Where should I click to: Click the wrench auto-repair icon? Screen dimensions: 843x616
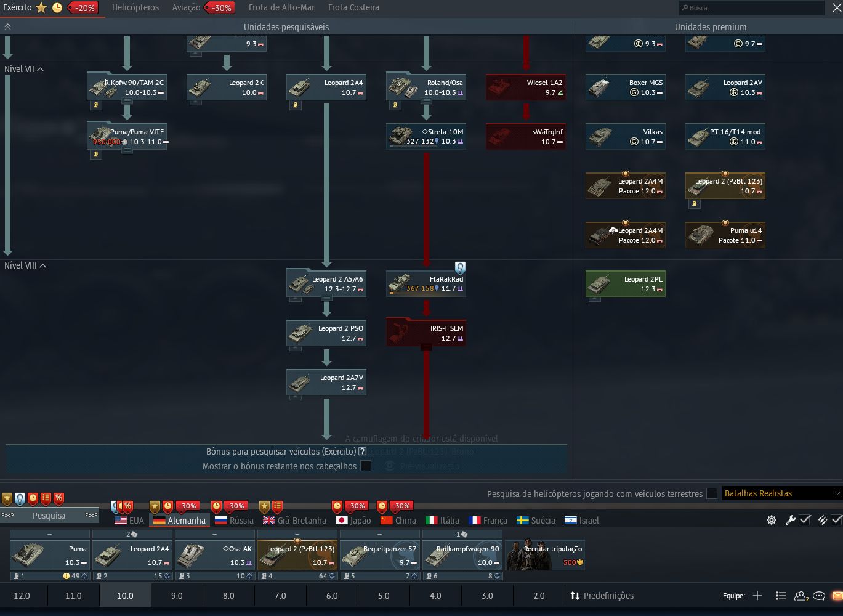pos(791,520)
